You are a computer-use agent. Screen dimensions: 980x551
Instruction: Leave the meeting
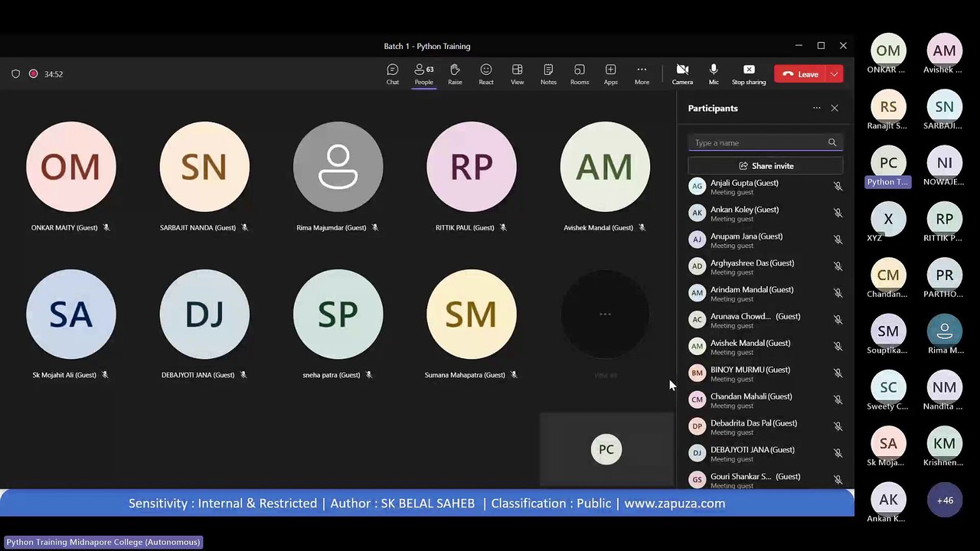coord(800,74)
